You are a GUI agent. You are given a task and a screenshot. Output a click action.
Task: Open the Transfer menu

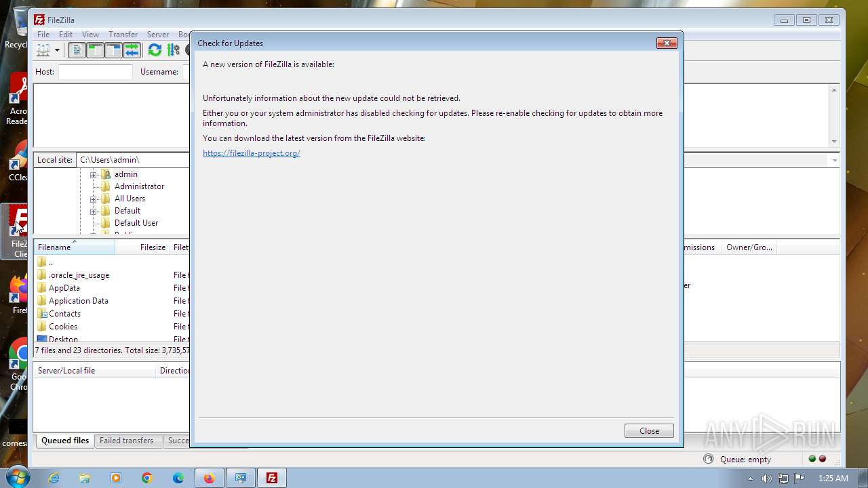click(123, 35)
